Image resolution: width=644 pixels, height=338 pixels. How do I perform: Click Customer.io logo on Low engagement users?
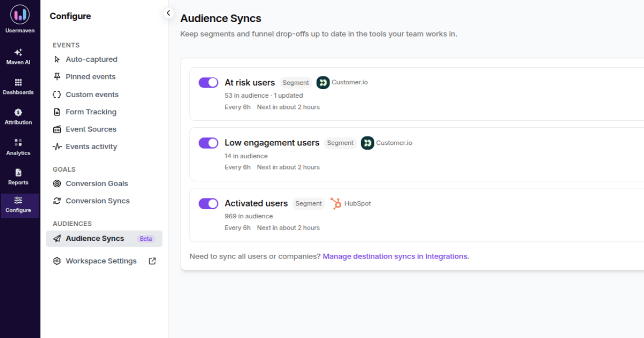pos(368,143)
